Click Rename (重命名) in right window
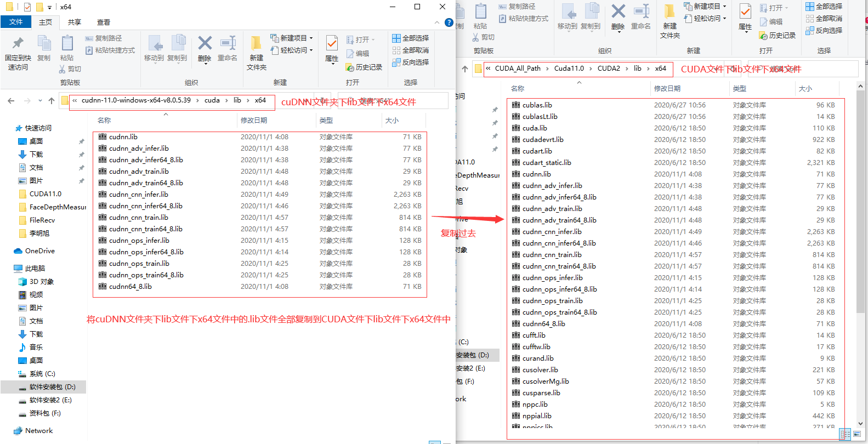Image resolution: width=868 pixels, height=444 pixels. click(641, 16)
